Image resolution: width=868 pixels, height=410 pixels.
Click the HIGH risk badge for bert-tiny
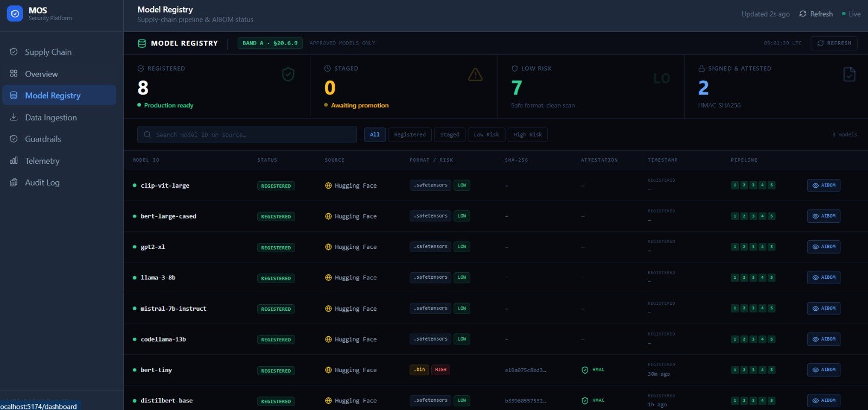point(441,370)
